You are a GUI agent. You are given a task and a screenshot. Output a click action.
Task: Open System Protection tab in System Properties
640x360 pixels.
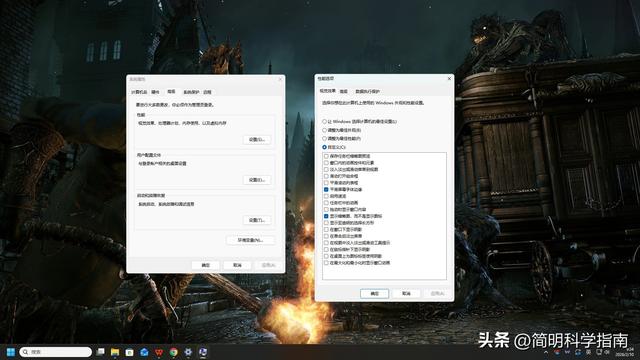pos(191,92)
